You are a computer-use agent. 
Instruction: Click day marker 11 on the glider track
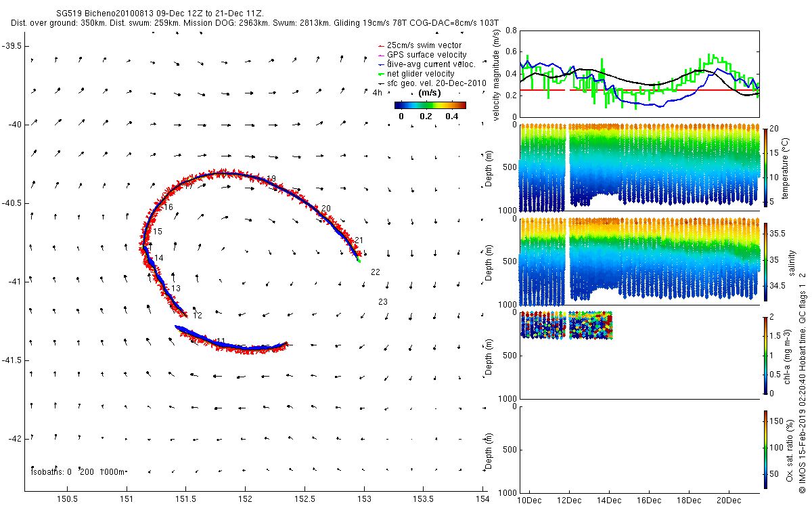pyautogui.click(x=221, y=341)
